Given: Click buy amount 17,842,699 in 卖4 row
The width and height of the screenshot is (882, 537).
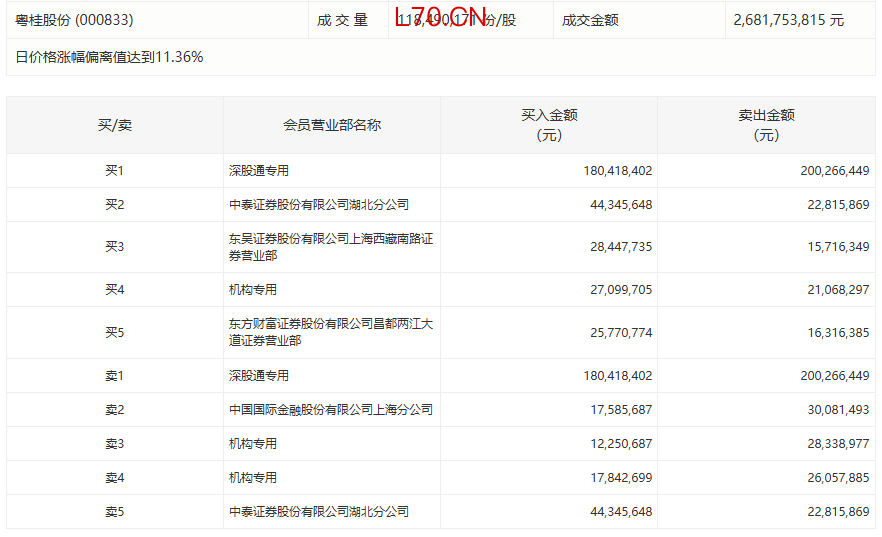Looking at the screenshot, I should 618,478.
